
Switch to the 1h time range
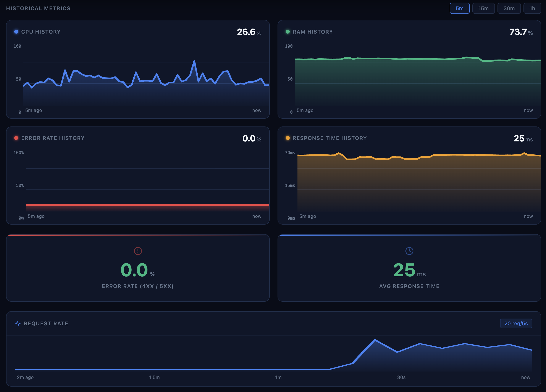[x=532, y=8]
